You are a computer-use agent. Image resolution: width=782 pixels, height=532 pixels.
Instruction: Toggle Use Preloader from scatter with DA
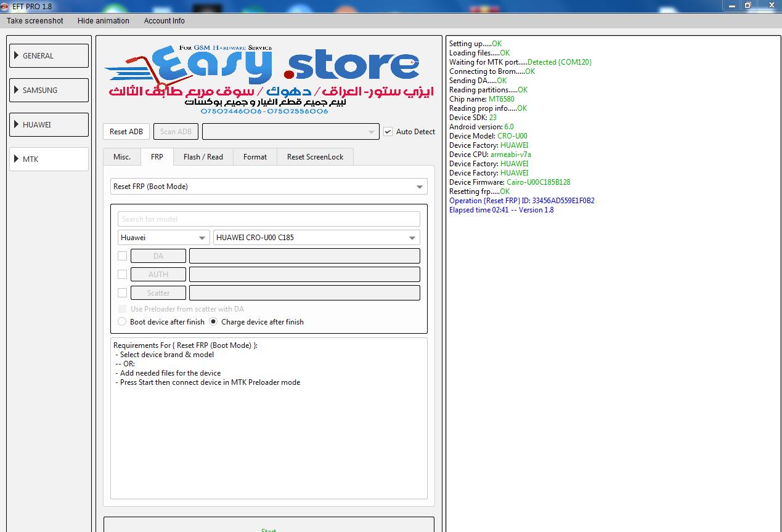pos(122,309)
